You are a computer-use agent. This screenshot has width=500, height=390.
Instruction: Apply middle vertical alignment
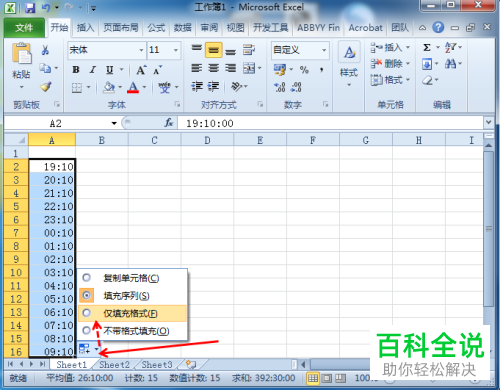point(214,50)
